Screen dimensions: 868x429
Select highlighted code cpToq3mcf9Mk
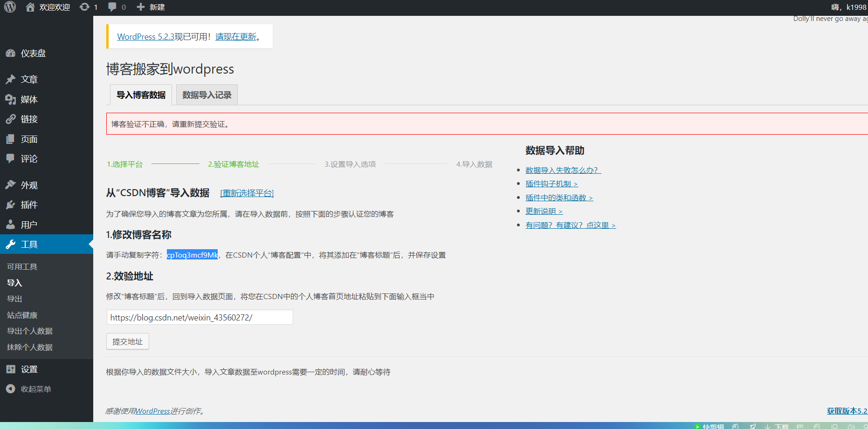pos(192,255)
